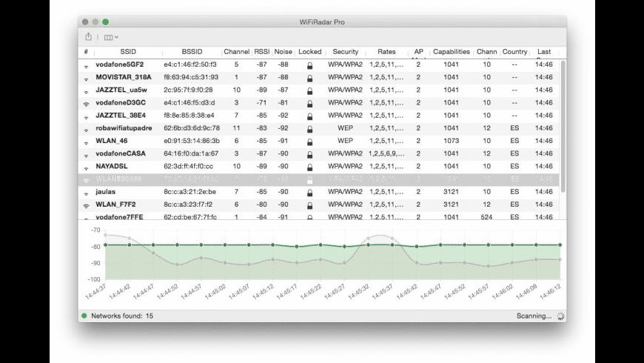
Task: Click wifi signal icon for MOVISTAR_318A
Action: 87,78
